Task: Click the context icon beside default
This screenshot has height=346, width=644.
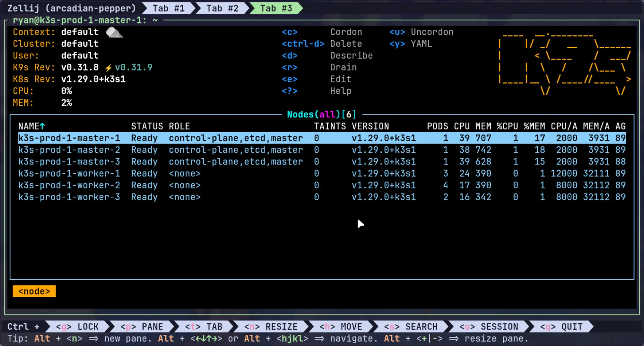Action: pos(114,32)
